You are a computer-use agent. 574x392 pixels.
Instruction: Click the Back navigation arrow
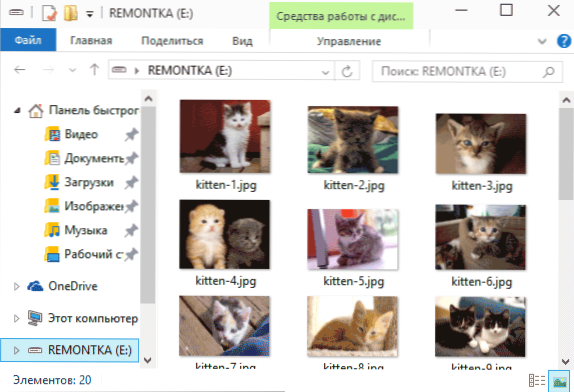click(20, 70)
